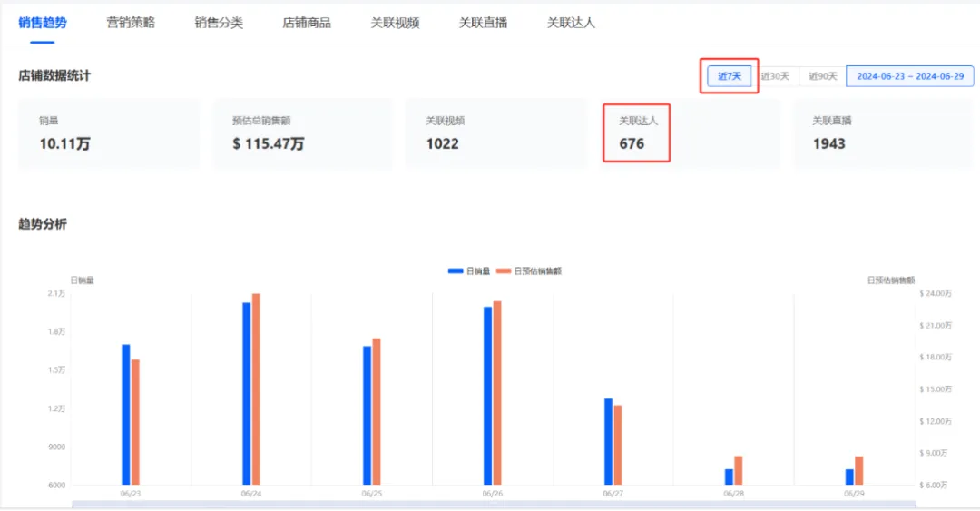Select the 近30天 time range button
The image size is (980, 511).
tap(775, 76)
